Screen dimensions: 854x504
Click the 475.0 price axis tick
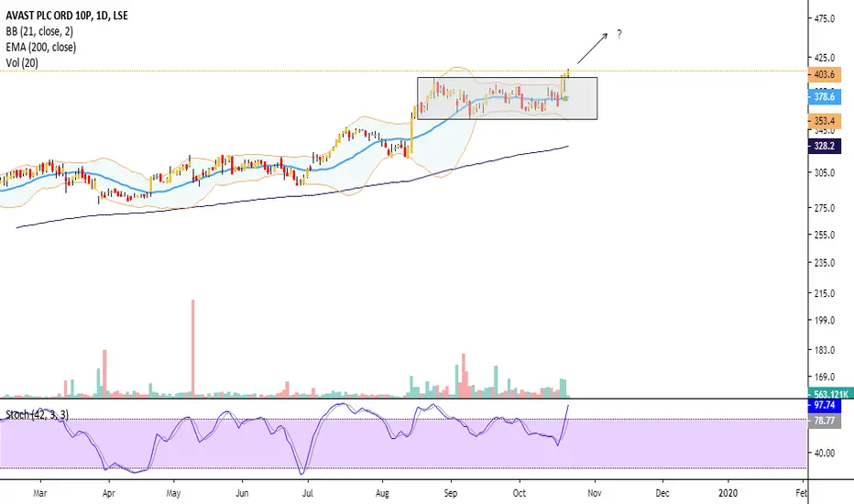click(824, 19)
